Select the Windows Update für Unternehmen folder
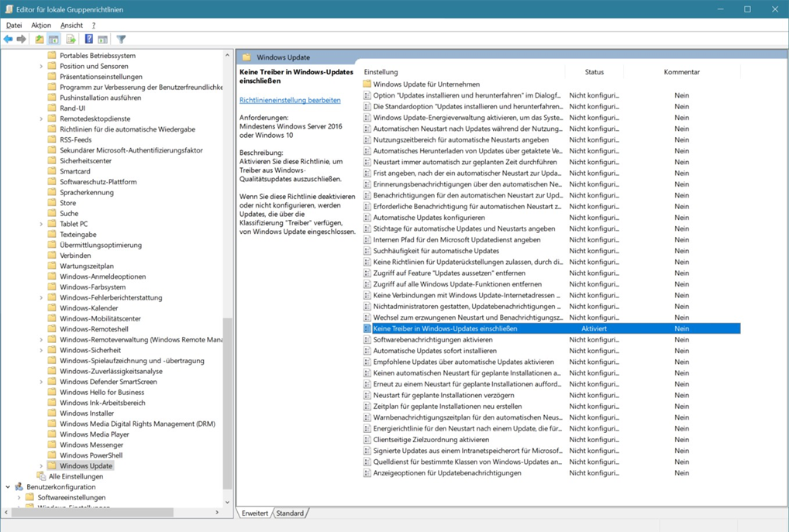This screenshot has height=532, width=789. [426, 84]
